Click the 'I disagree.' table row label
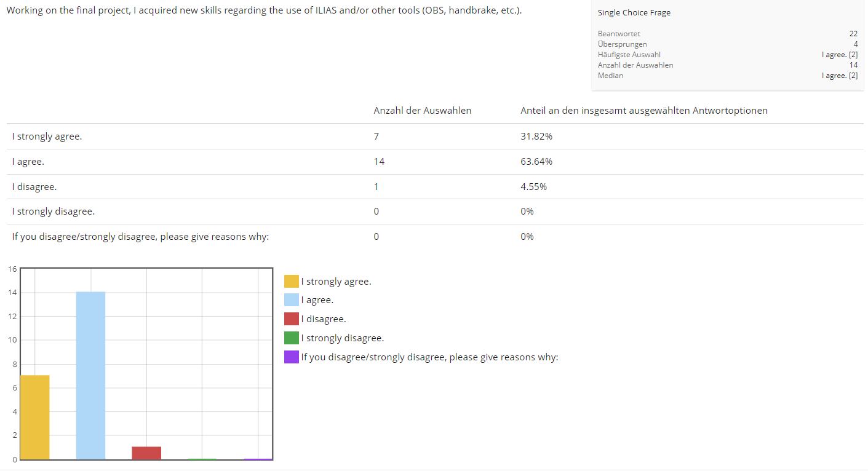868x471 pixels. 34,187
